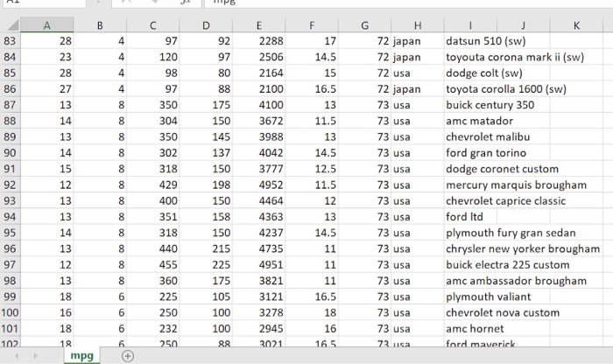Add a new sheet with plus icon
Image resolution: width=613 pixels, height=364 pixels.
[x=128, y=356]
